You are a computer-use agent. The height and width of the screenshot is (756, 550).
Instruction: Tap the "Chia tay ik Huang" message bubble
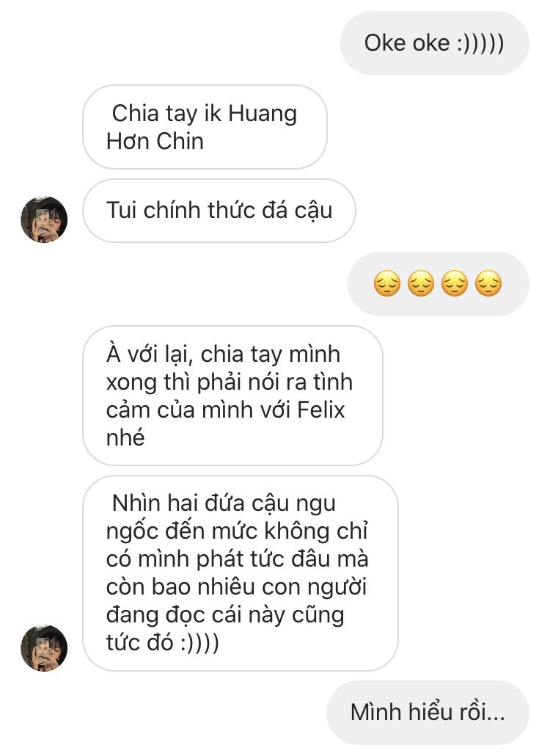point(205,127)
